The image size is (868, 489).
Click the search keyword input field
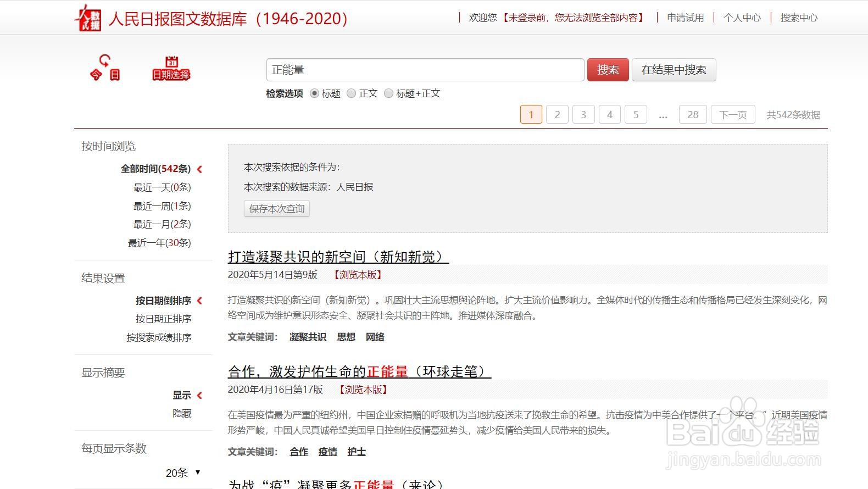pos(425,70)
